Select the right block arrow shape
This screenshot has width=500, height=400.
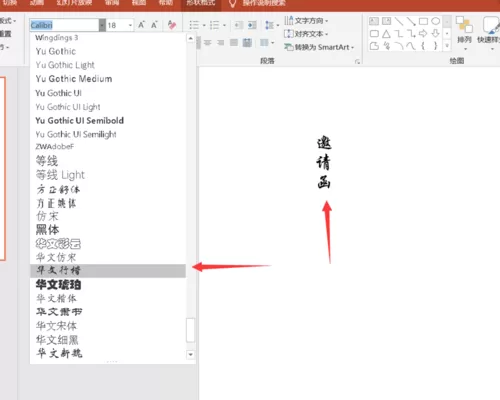[423, 34]
